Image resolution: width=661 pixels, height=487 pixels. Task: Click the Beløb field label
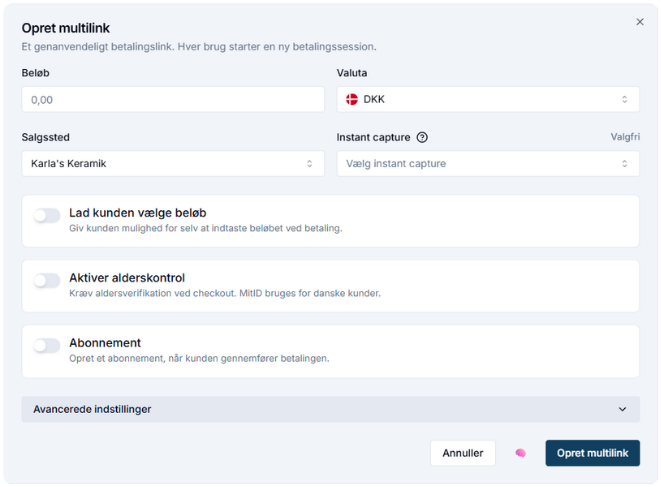tap(35, 73)
